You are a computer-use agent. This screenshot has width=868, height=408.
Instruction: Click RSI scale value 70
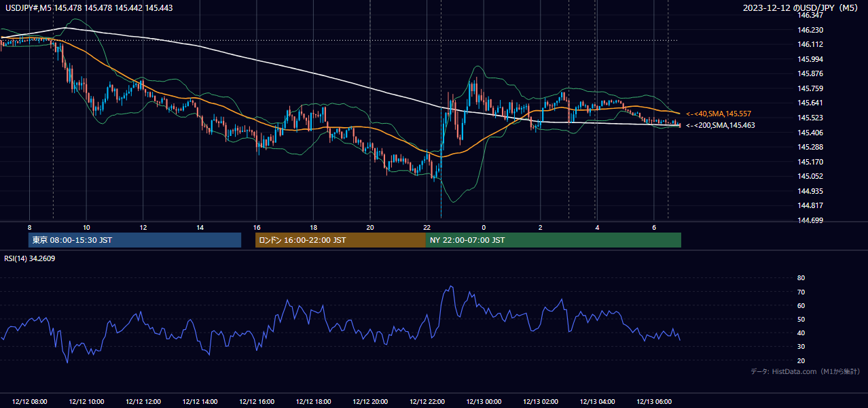coord(801,292)
